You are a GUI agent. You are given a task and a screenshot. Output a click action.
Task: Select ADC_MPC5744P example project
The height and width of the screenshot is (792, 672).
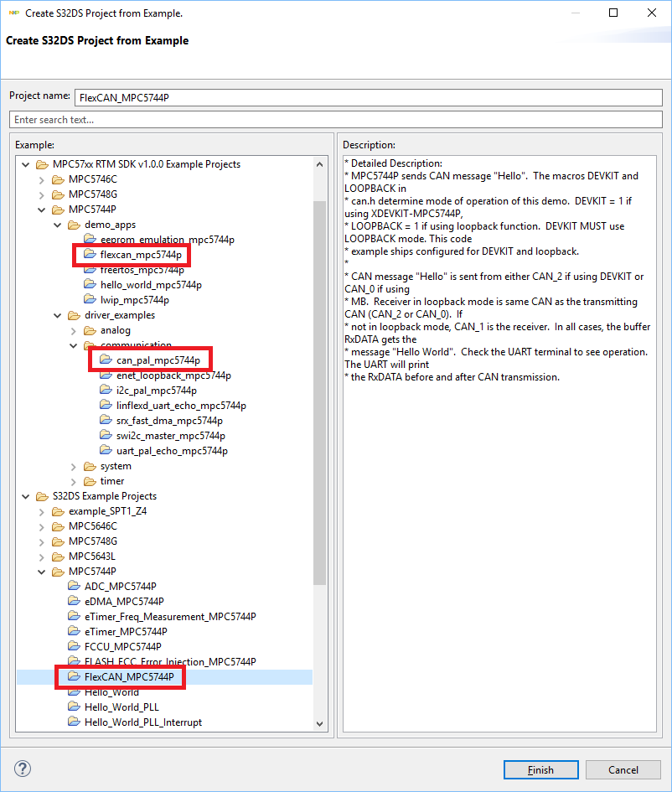coord(120,587)
